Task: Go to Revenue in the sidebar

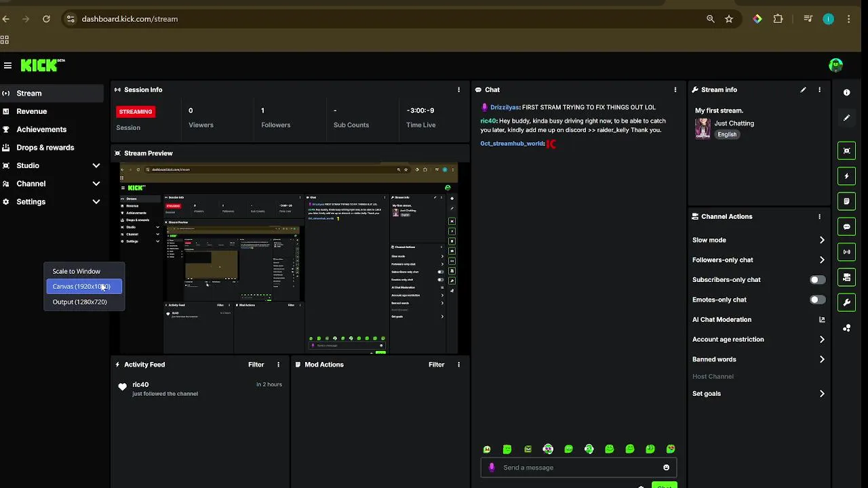Action: click(x=52, y=111)
